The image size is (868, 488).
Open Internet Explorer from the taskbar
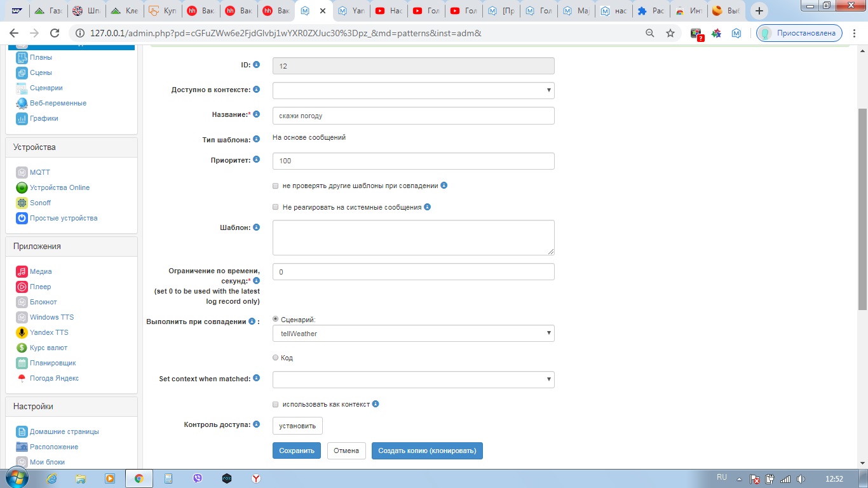[52, 478]
